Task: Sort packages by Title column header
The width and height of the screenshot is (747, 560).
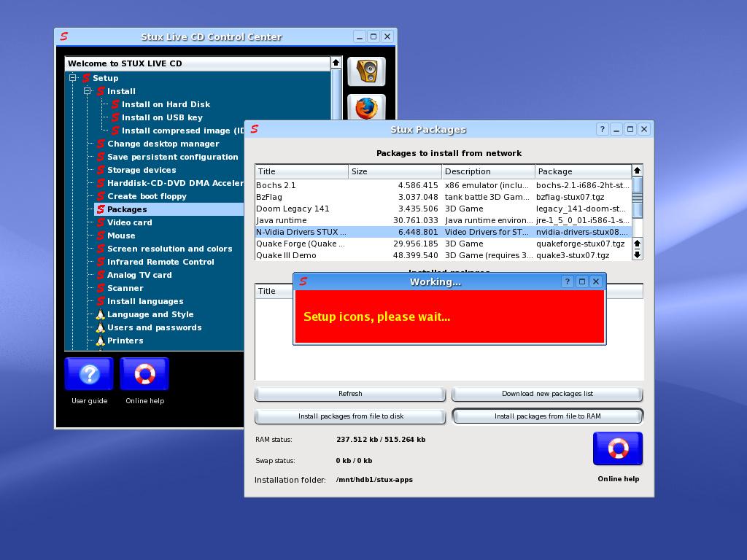Action: pyautogui.click(x=301, y=171)
